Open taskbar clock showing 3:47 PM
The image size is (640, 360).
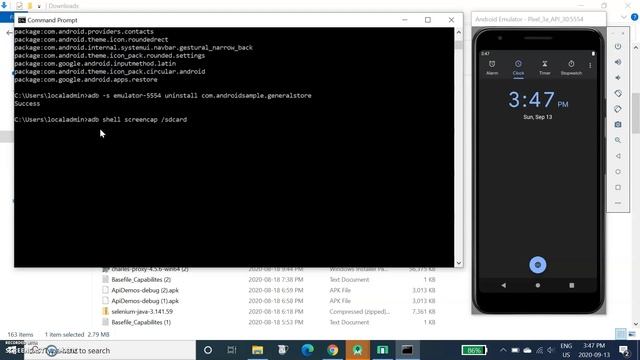point(594,350)
